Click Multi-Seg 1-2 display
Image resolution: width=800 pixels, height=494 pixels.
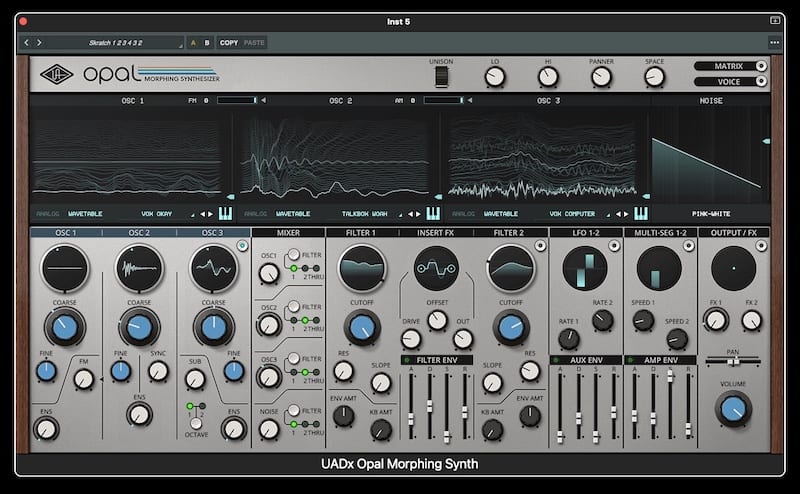coord(659,268)
